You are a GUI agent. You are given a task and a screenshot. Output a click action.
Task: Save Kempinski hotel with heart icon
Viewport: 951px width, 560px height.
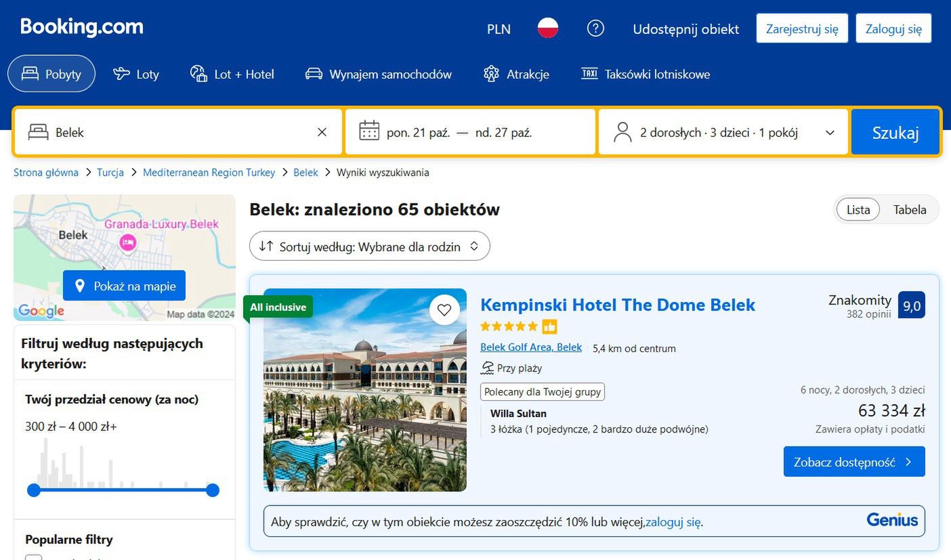[x=444, y=310]
